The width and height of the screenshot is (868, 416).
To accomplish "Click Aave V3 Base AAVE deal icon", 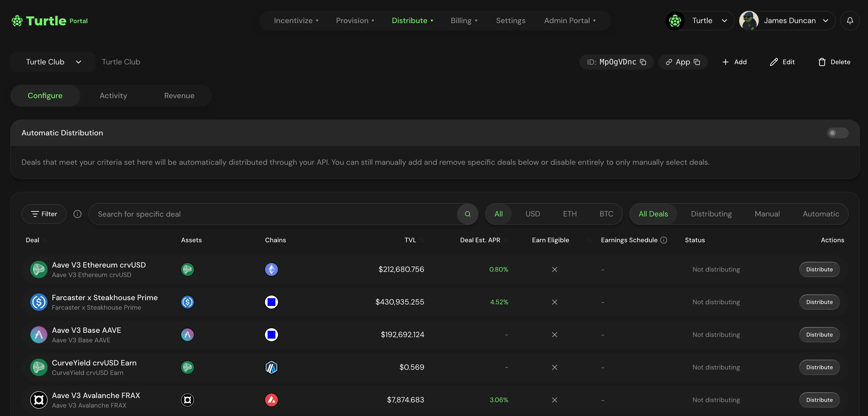I will 39,335.
